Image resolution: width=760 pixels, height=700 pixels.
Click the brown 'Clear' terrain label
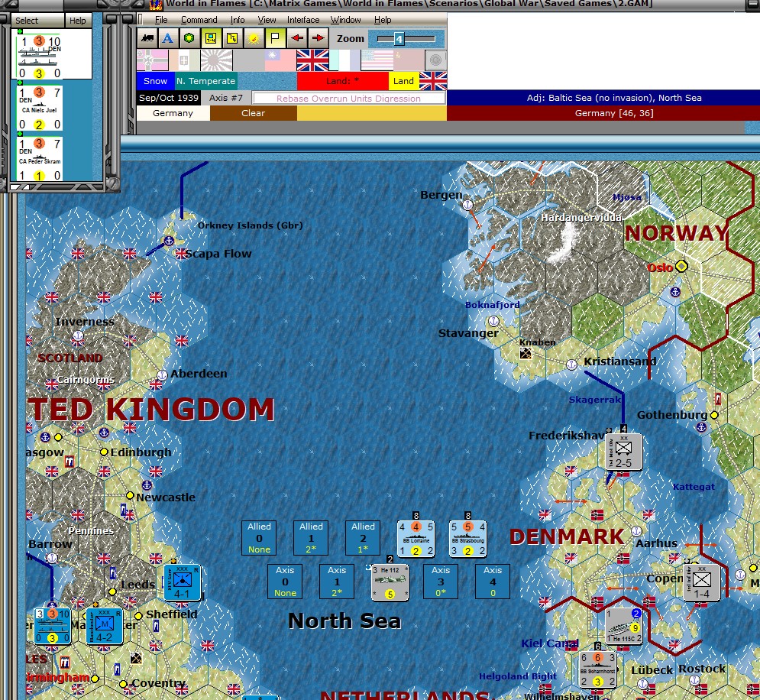coord(253,113)
